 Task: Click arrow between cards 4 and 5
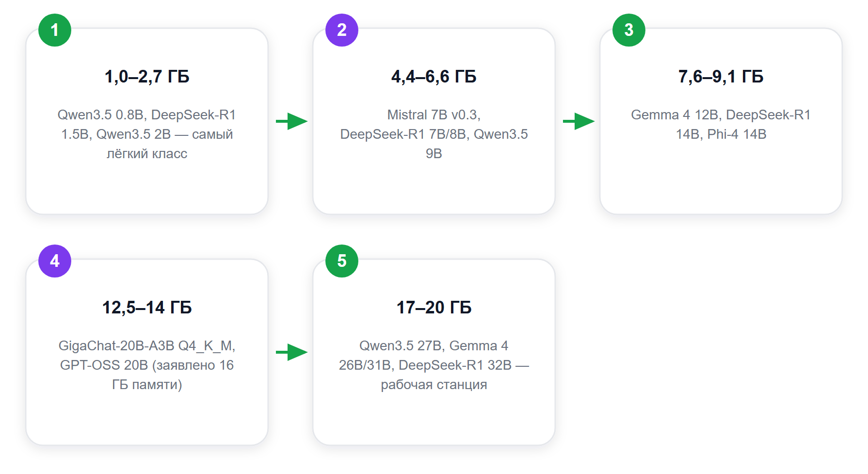coord(291,352)
